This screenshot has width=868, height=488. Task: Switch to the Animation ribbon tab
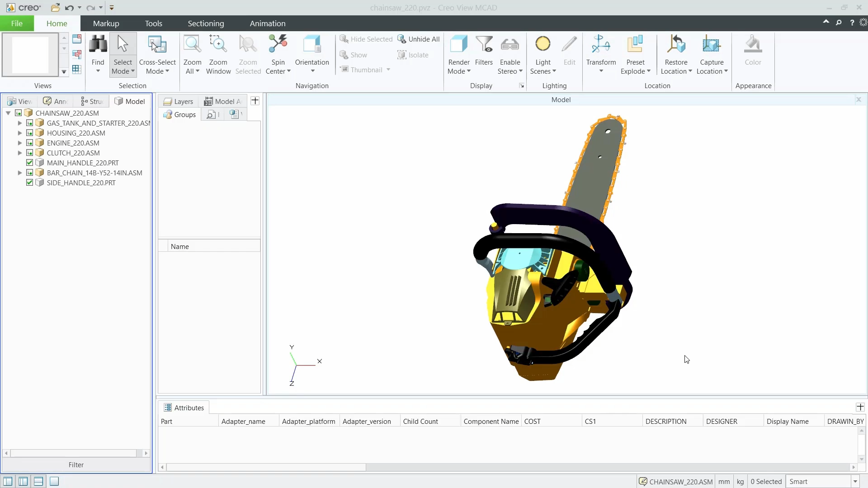pos(268,23)
